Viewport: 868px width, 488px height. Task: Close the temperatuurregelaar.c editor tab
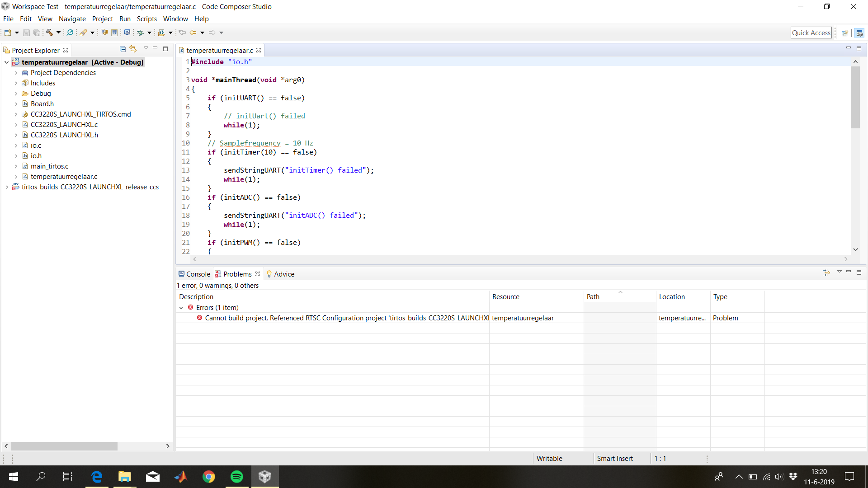tap(259, 50)
